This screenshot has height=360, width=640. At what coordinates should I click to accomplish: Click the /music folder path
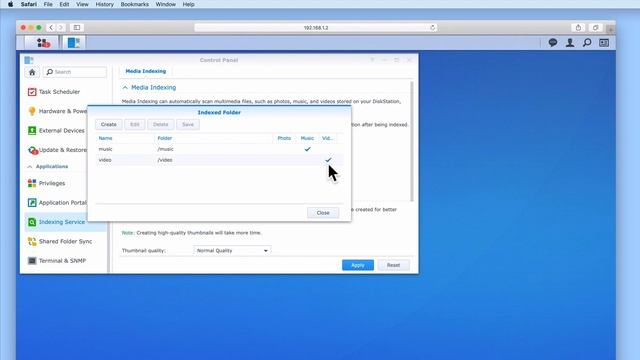click(165, 149)
